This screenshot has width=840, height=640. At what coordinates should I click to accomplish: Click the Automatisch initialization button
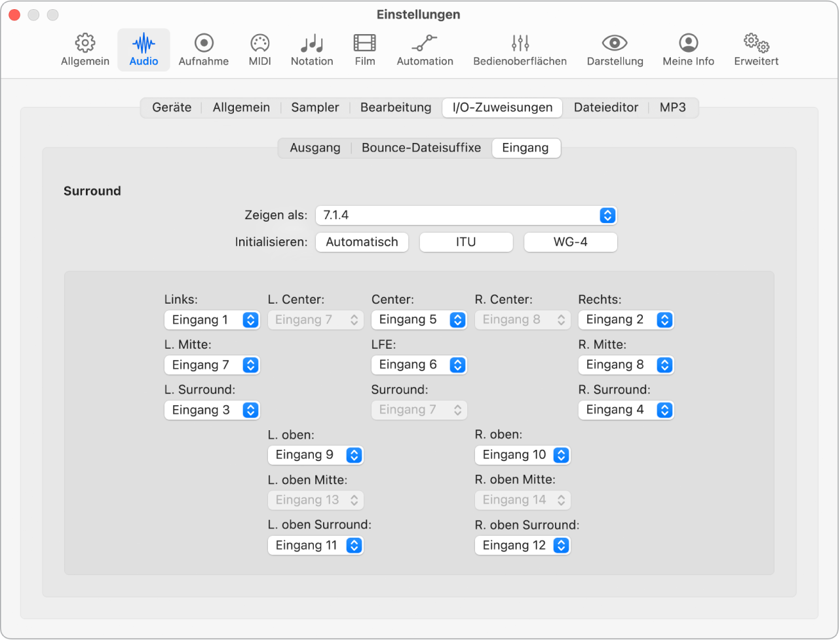click(362, 242)
